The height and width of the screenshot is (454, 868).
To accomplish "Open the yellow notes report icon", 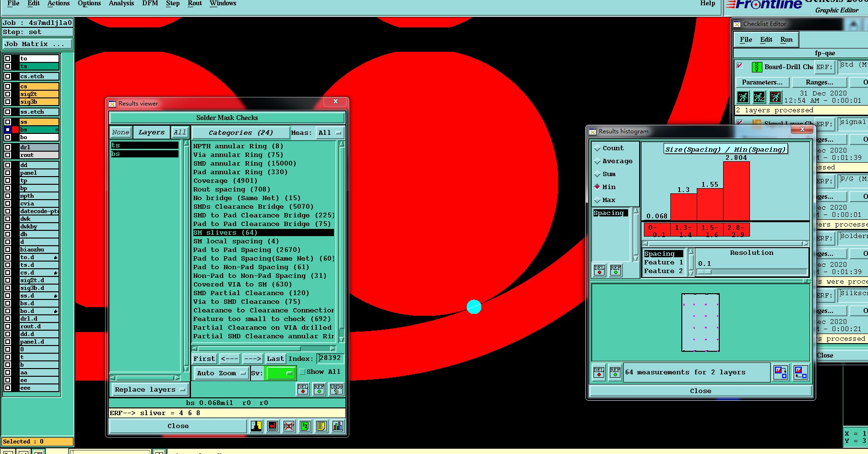I will pos(321,426).
